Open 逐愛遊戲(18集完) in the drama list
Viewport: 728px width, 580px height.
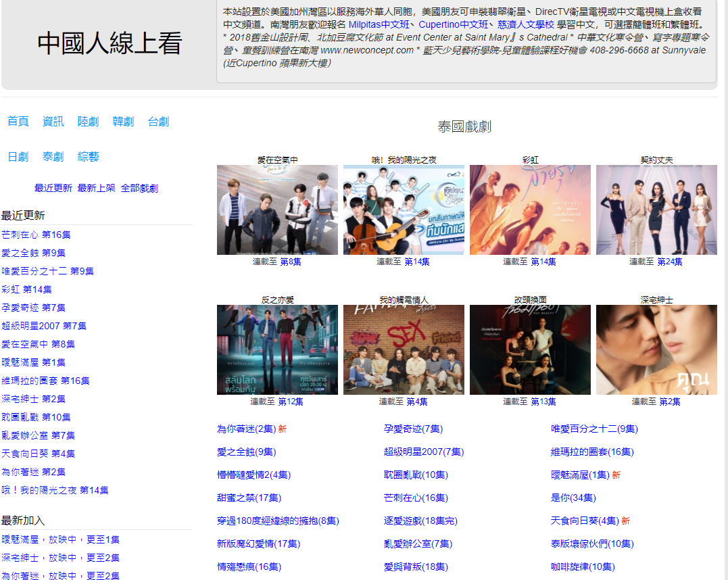click(420, 521)
